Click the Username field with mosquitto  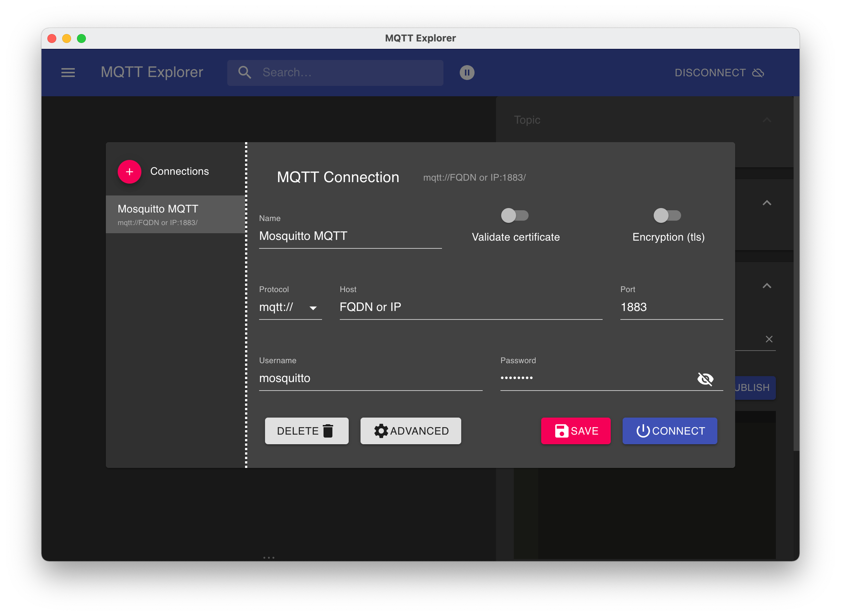coord(370,378)
